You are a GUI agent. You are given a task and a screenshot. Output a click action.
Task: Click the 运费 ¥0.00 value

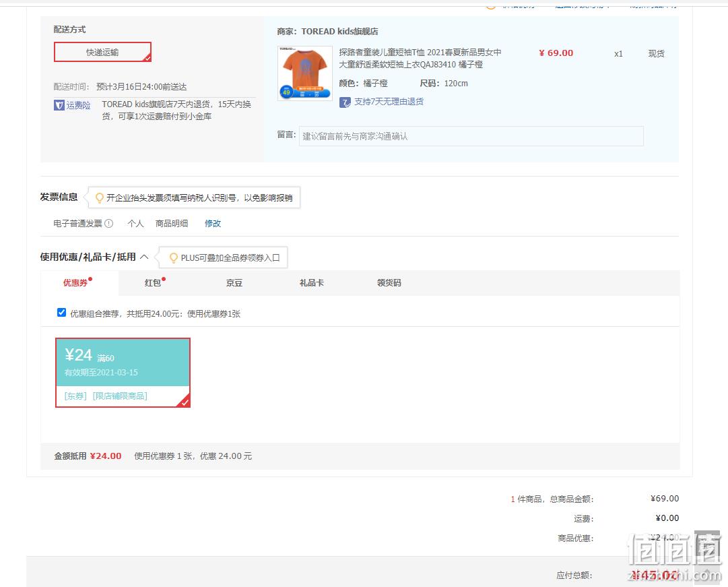tap(667, 518)
